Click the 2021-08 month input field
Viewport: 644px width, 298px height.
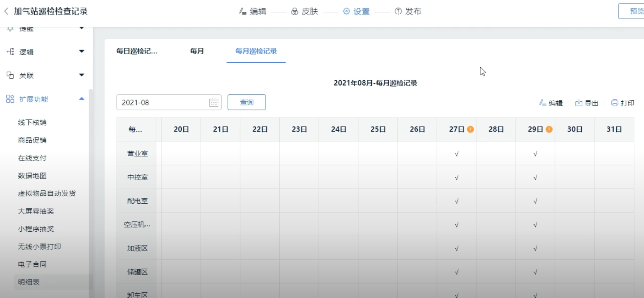163,102
